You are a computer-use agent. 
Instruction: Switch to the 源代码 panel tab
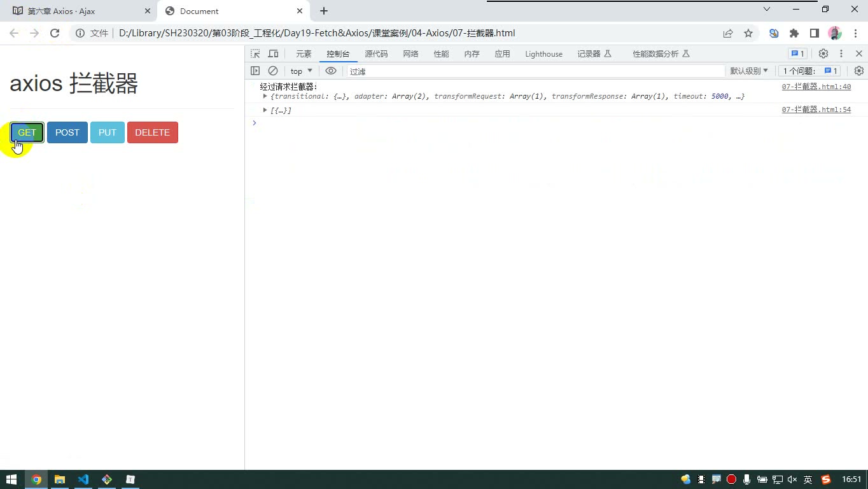pos(376,54)
